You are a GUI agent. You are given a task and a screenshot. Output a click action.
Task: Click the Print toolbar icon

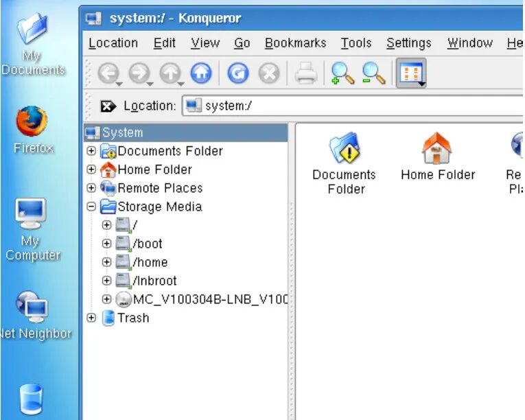click(x=305, y=73)
